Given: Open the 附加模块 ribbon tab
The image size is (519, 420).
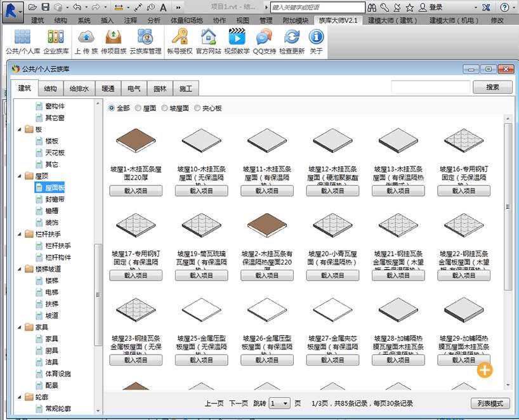Looking at the screenshot, I should 295,20.
